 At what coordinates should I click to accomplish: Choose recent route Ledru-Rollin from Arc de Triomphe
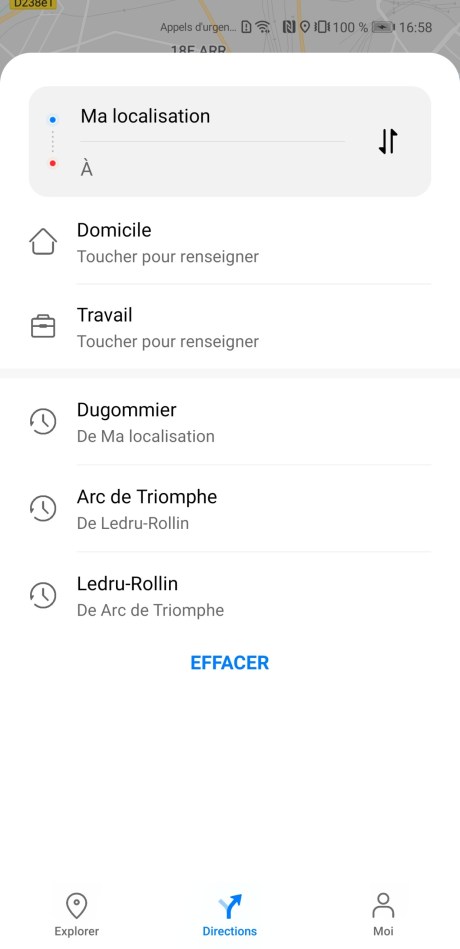230,596
